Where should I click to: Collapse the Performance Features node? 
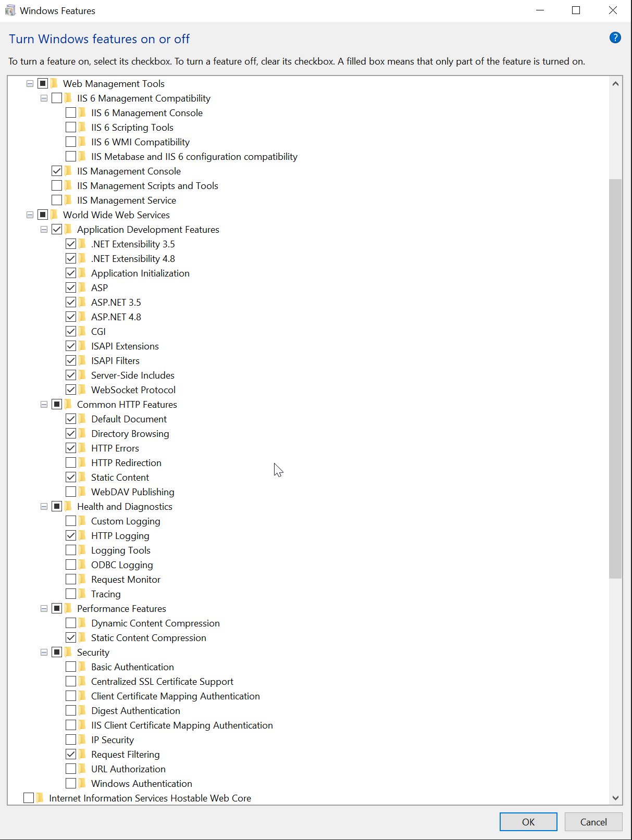tap(44, 608)
